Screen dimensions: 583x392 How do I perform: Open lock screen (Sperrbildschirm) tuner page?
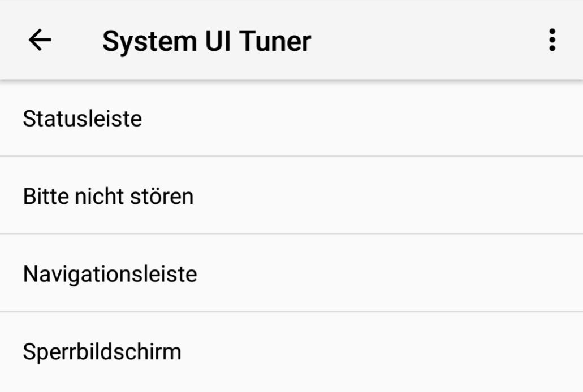point(102,352)
